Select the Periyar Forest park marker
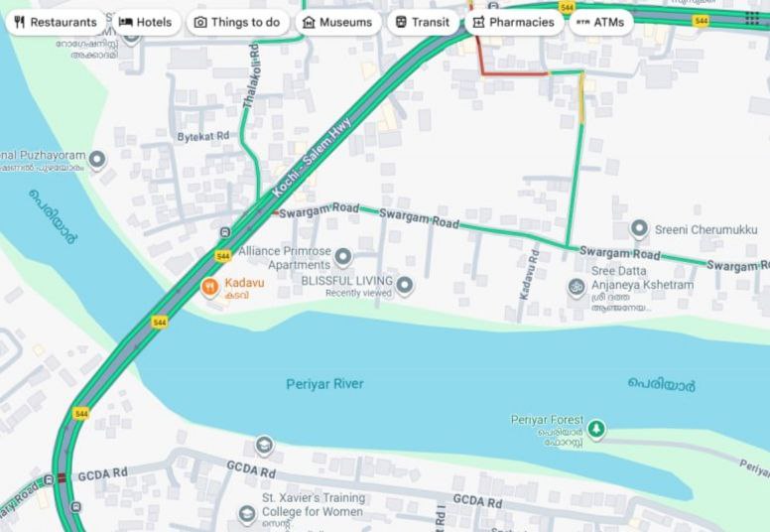This screenshot has width=770, height=532. pos(596,430)
